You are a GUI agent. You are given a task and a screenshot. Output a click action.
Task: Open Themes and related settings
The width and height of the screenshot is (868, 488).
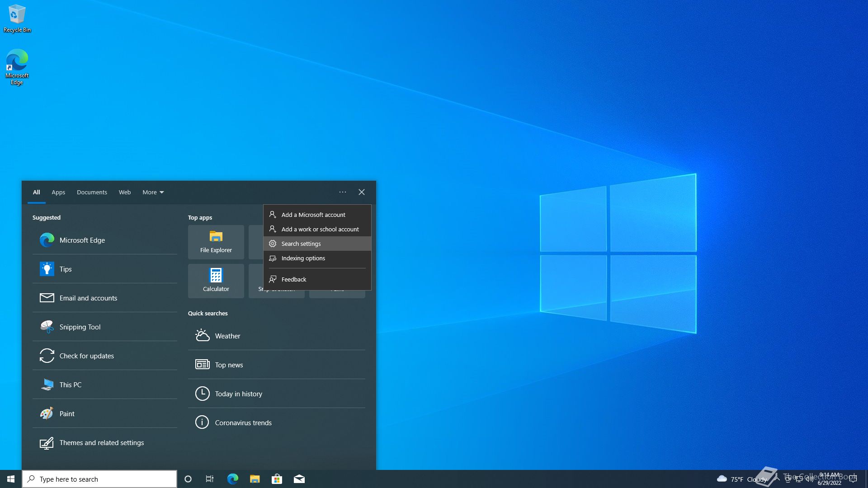tap(105, 442)
